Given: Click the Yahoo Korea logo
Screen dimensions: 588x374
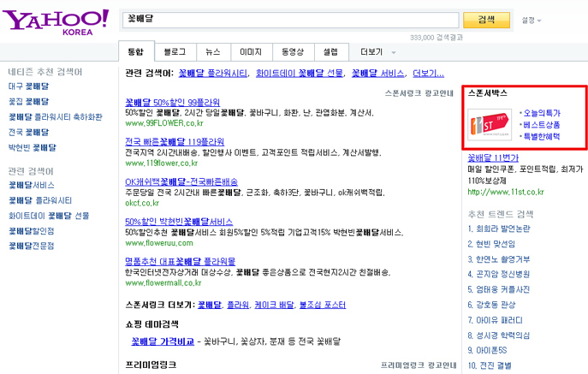Looking at the screenshot, I should [56, 22].
